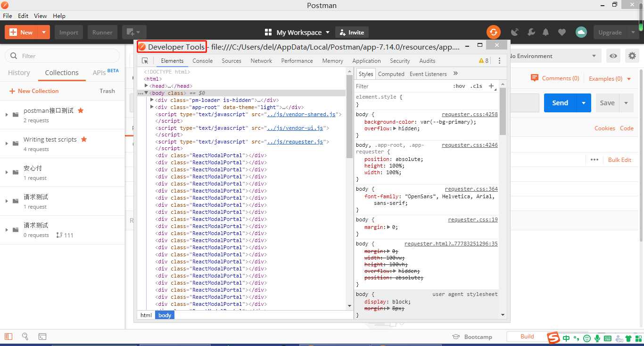Open the three dots next to Bulk Edit
The image size is (644, 346).
[x=594, y=160]
